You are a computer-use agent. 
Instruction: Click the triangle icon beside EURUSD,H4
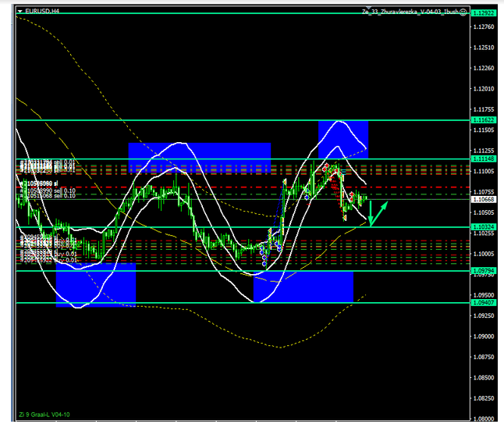(x=20, y=12)
